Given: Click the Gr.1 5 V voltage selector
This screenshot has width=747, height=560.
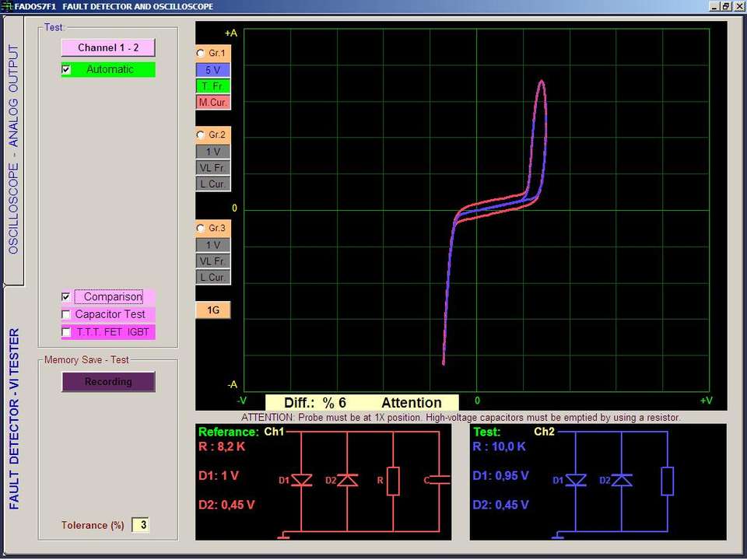Looking at the screenshot, I should tap(212, 70).
